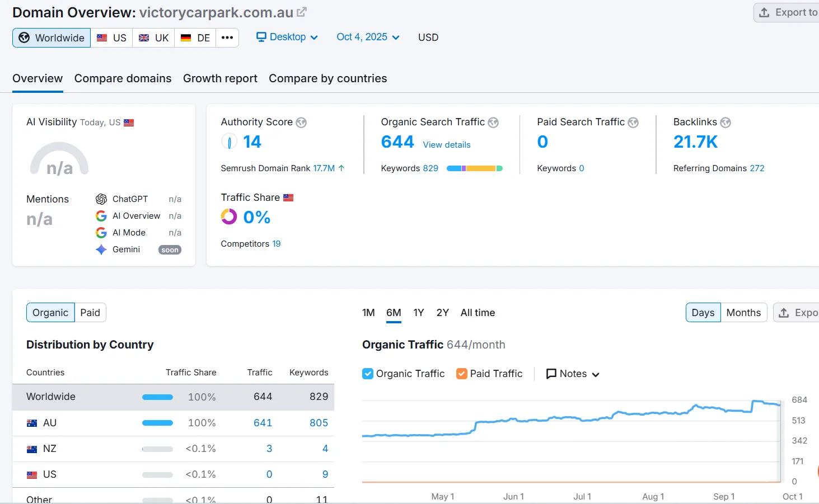Click the Traffic Share donut icon
The height and width of the screenshot is (504, 819).
(x=229, y=216)
